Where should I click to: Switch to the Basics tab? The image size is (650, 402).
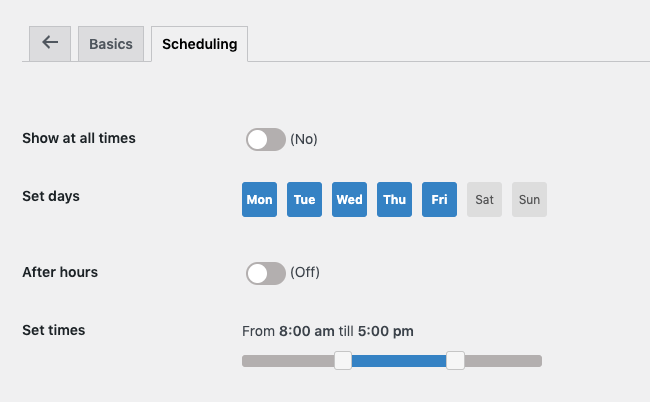(110, 44)
